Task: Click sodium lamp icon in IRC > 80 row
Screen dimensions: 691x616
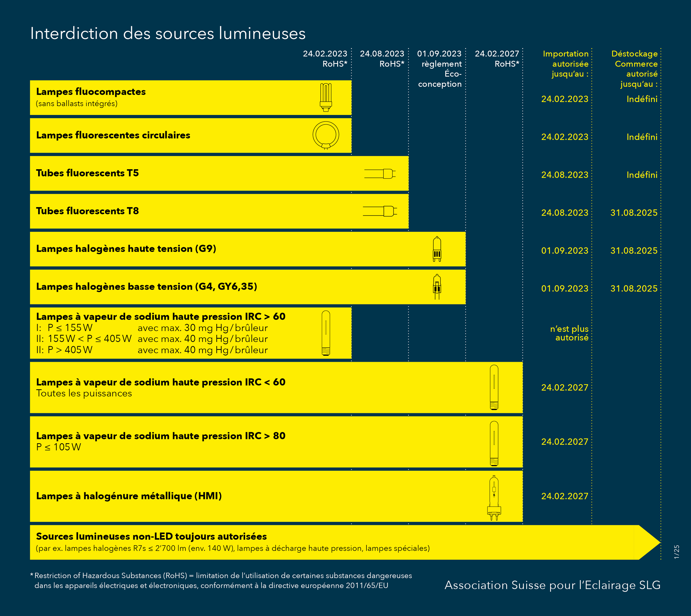Action: click(x=494, y=443)
